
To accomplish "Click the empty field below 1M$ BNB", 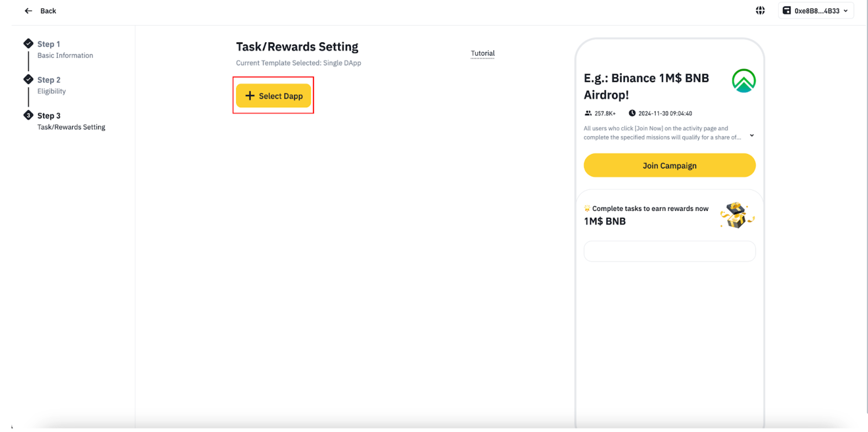I will (x=669, y=251).
